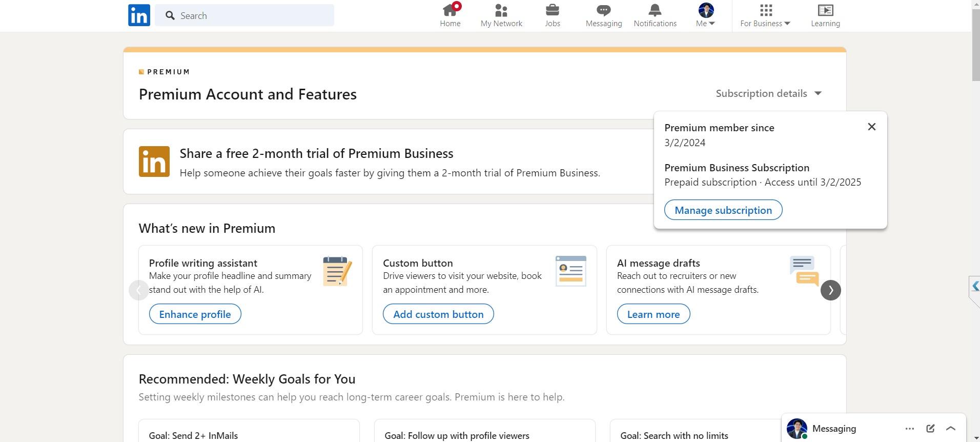Open the My Network icon
This screenshot has width=980, height=442.
tap(501, 10)
